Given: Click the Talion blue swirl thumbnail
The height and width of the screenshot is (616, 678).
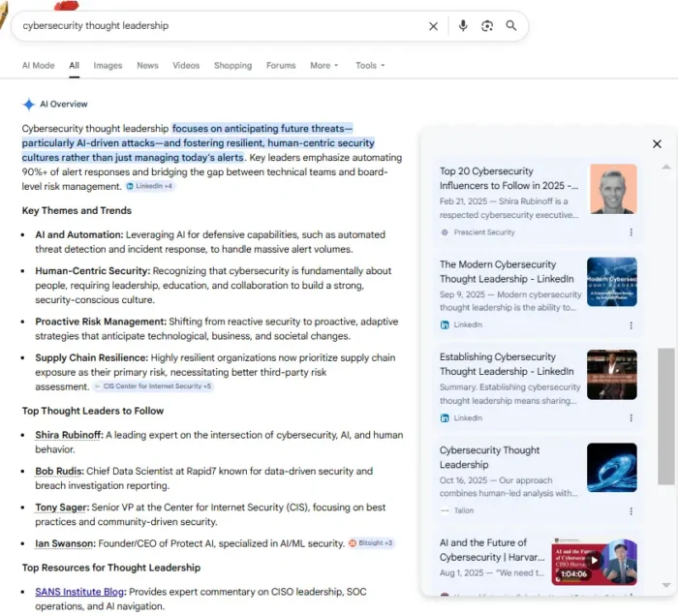Looking at the screenshot, I should tap(612, 467).
